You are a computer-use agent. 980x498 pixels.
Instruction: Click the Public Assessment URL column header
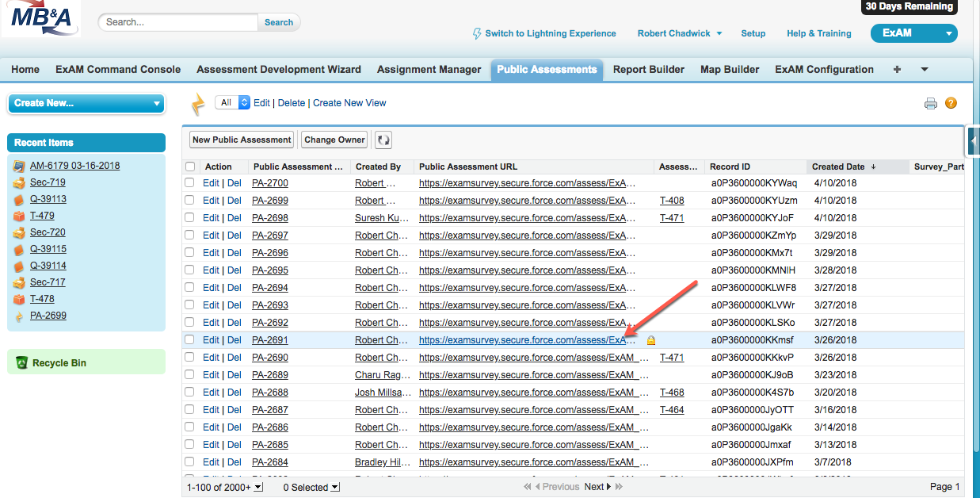[534, 167]
